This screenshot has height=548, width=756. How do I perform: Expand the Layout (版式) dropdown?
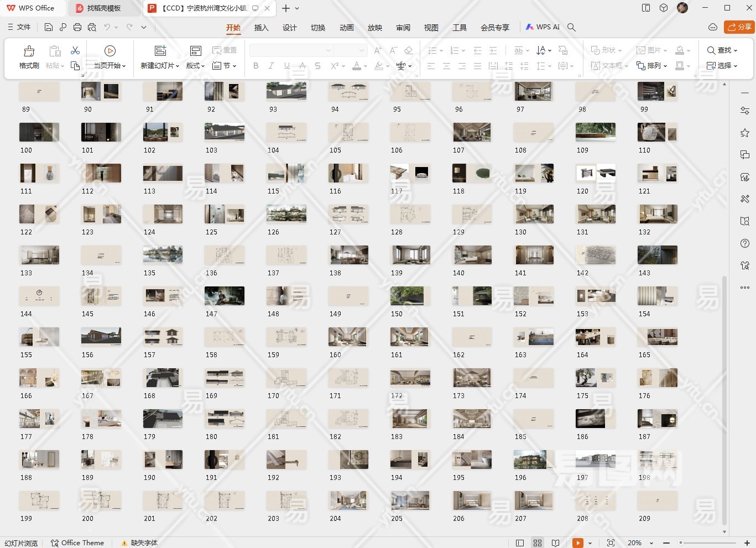[x=195, y=65]
